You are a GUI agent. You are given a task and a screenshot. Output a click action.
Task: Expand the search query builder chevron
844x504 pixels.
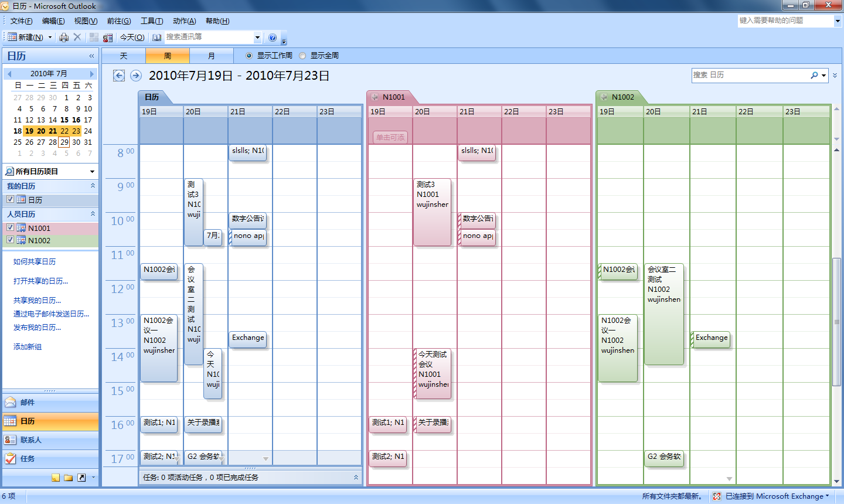(835, 75)
